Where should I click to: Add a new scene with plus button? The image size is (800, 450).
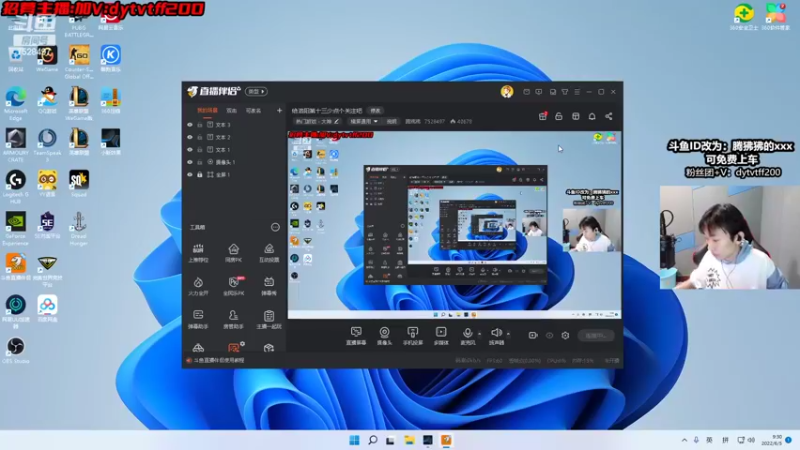(x=279, y=110)
